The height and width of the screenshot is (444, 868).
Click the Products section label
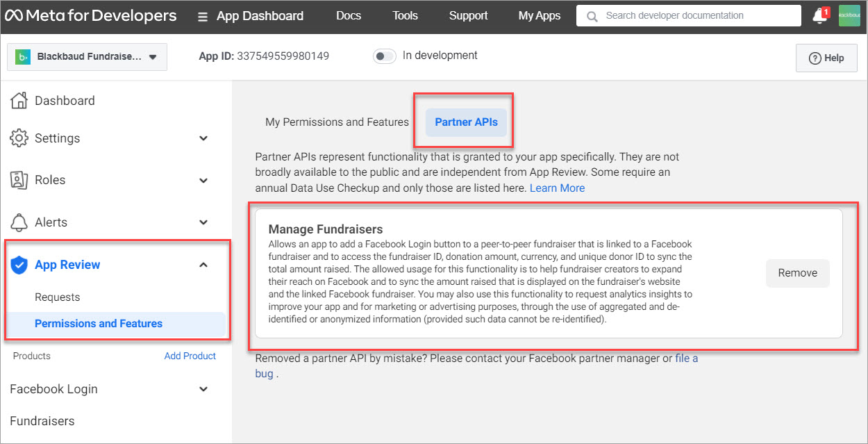[32, 356]
